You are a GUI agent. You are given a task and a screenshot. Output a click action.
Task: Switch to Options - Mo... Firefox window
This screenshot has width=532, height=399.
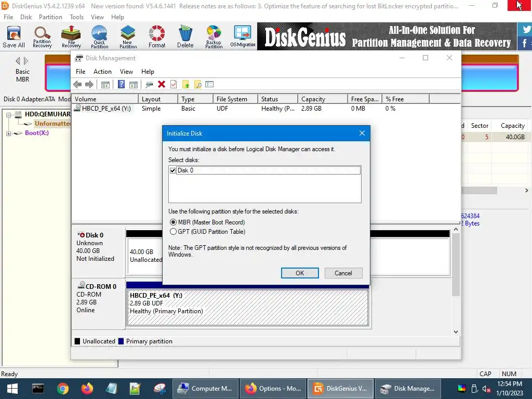pos(273,389)
